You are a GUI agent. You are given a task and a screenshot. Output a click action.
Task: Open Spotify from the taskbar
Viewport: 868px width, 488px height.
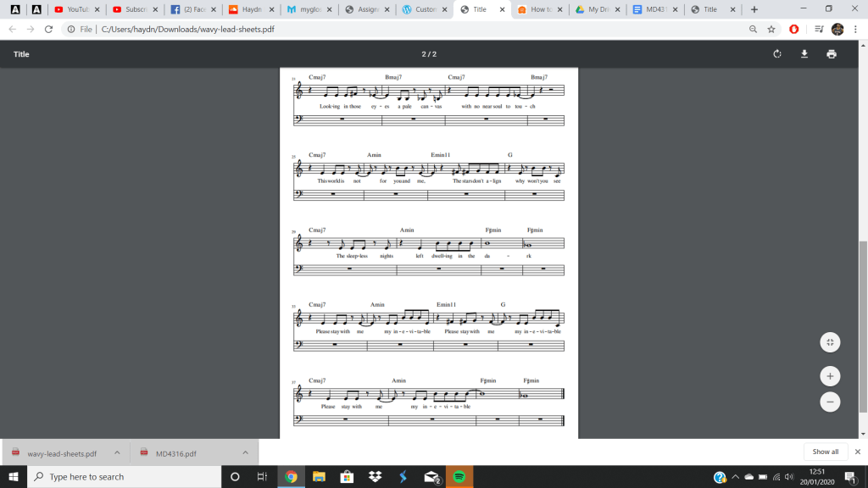[457, 477]
